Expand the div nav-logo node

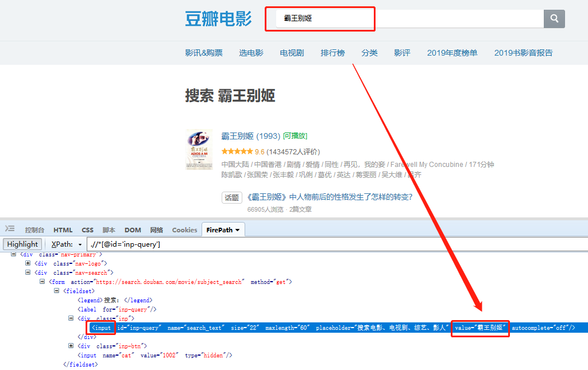(x=28, y=263)
